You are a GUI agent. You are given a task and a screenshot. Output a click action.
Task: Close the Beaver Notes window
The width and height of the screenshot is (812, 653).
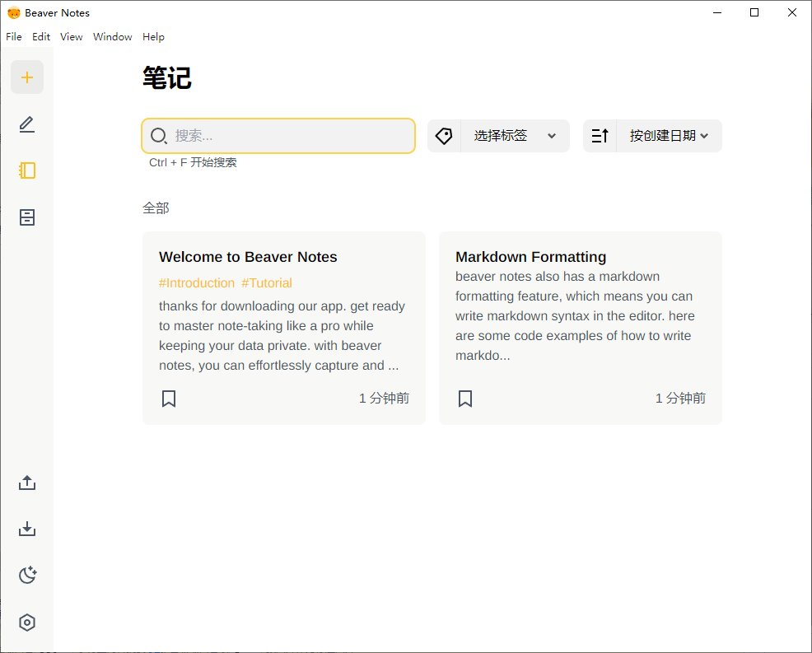(x=792, y=13)
